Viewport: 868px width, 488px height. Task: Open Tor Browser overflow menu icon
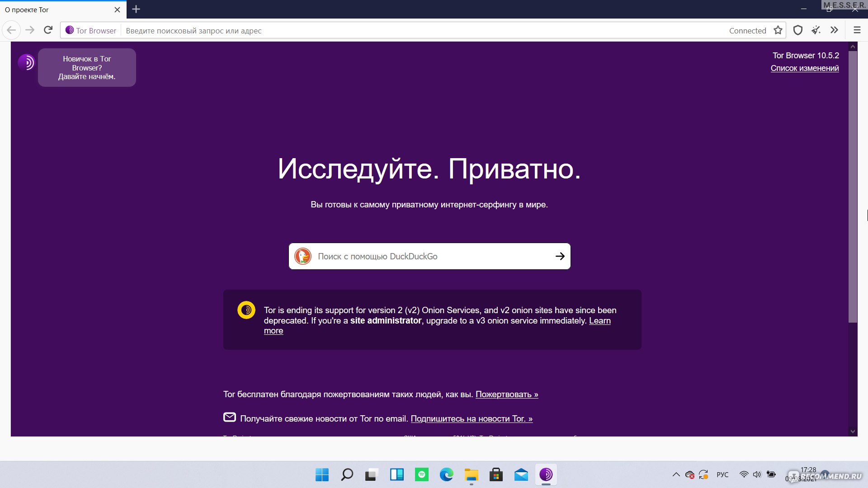(x=834, y=30)
